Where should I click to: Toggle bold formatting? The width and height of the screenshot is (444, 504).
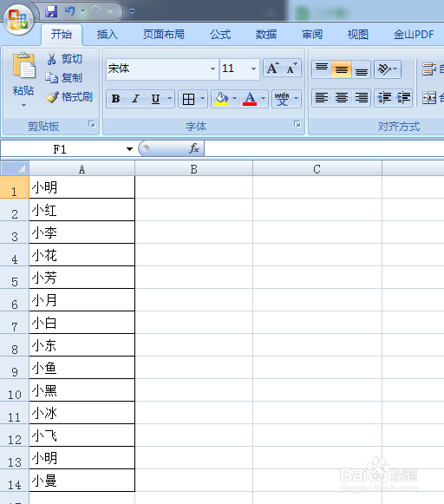coord(116,99)
